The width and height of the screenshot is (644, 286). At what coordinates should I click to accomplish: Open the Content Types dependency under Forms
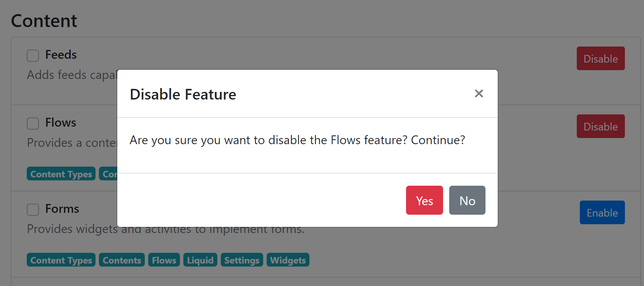click(61, 260)
